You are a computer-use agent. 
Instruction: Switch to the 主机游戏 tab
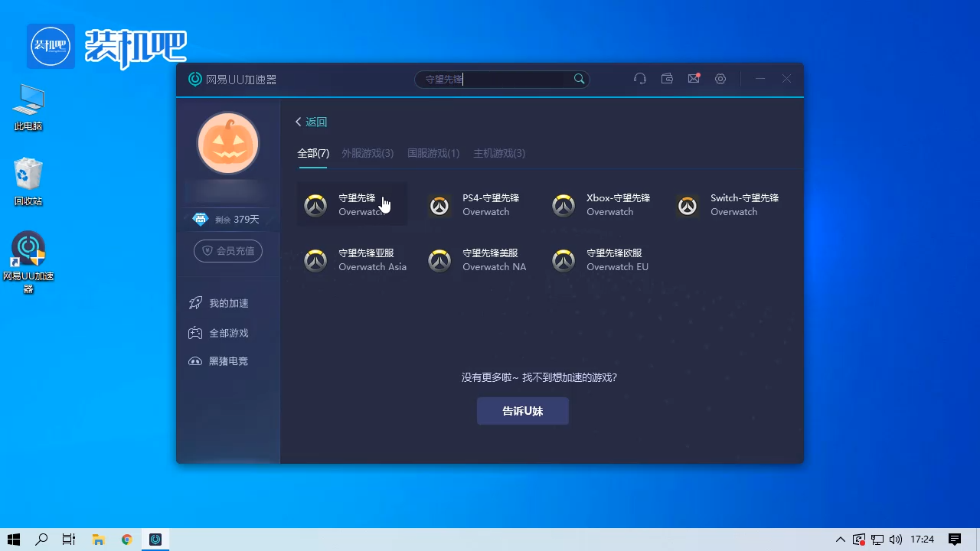pos(498,153)
